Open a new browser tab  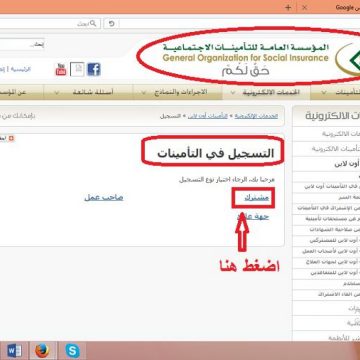pyautogui.click(x=288, y=8)
